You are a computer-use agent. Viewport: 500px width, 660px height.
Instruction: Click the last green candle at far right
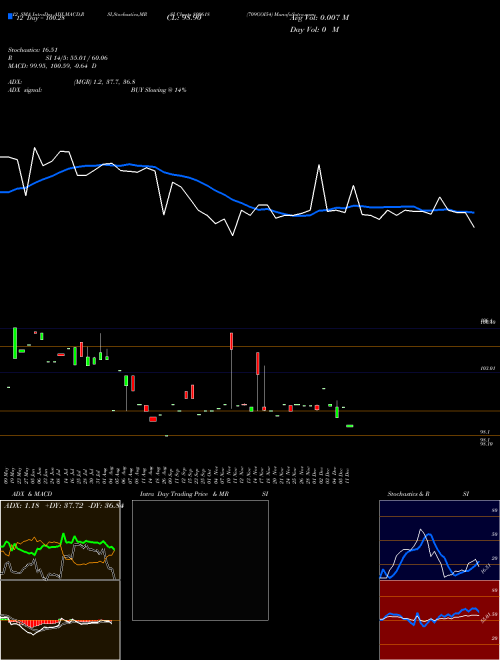tap(349, 426)
